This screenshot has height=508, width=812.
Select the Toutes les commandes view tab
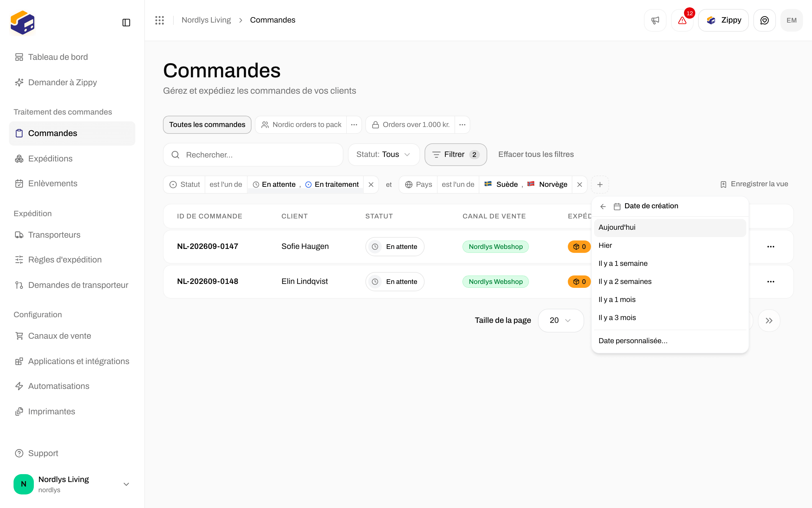207,125
